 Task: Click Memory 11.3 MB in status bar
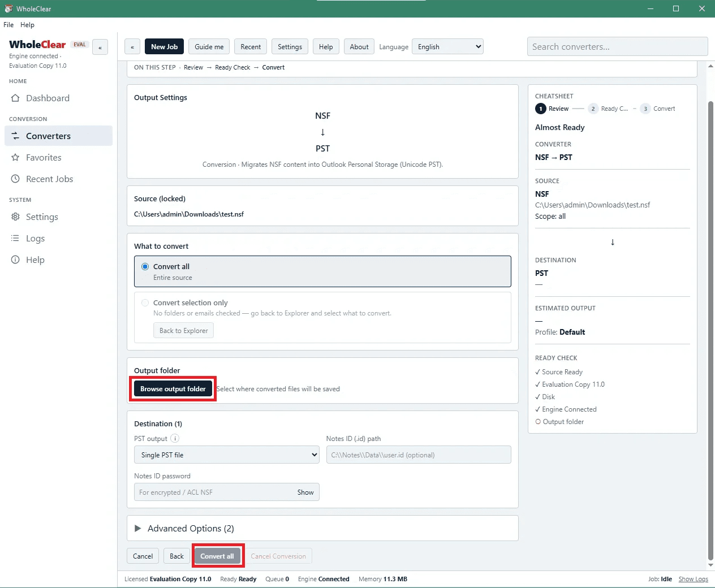tap(383, 579)
